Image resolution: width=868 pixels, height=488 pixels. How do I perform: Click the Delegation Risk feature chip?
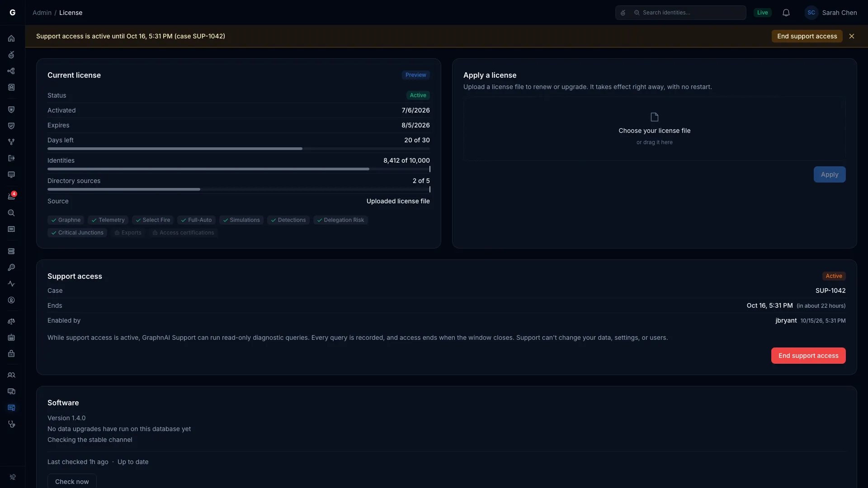(341, 220)
